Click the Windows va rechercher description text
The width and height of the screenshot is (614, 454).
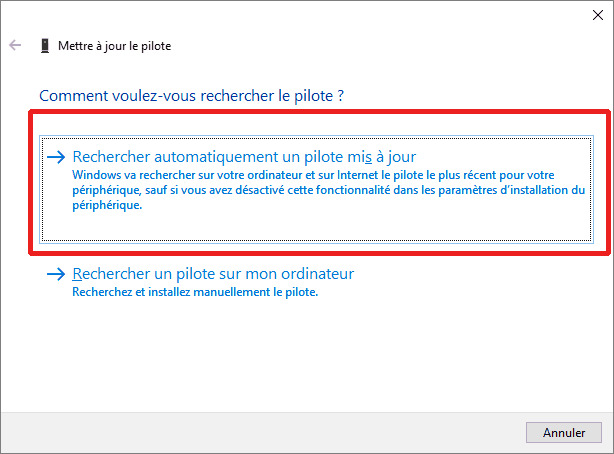pos(328,190)
